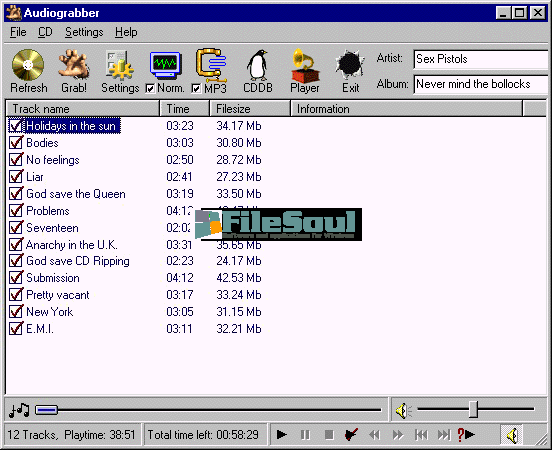This screenshot has width=552, height=450.
Task: Uncheck Anarchy in the U.K. checkbox
Action: point(16,244)
